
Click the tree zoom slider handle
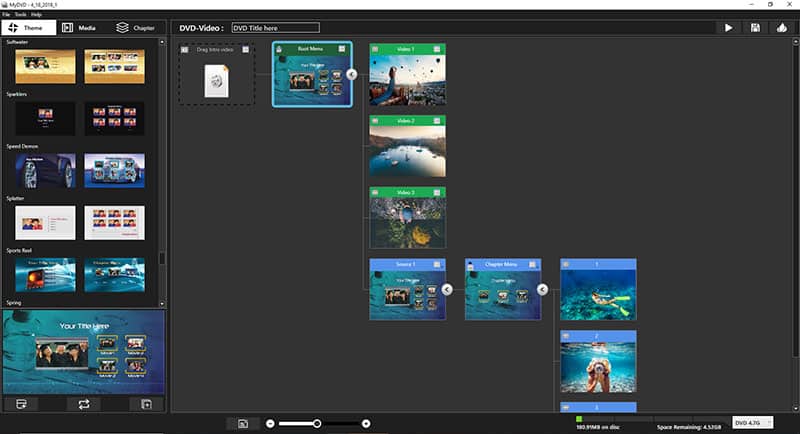[x=317, y=423]
